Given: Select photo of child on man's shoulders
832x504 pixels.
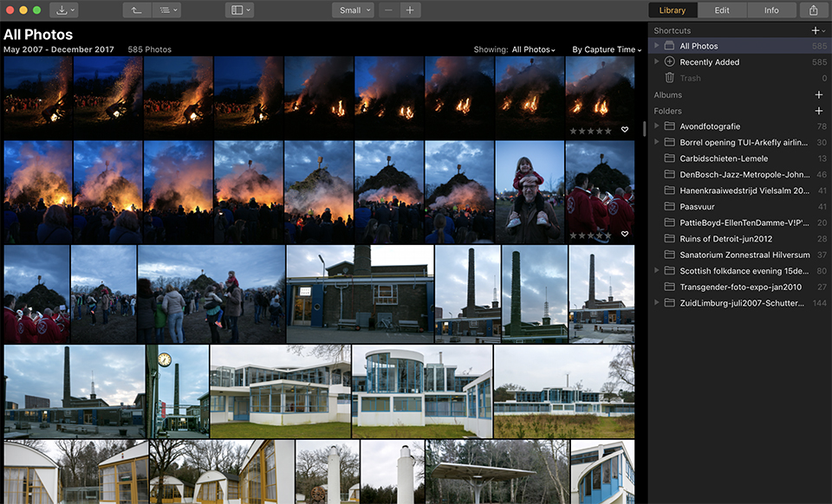Looking at the screenshot, I should [530, 192].
